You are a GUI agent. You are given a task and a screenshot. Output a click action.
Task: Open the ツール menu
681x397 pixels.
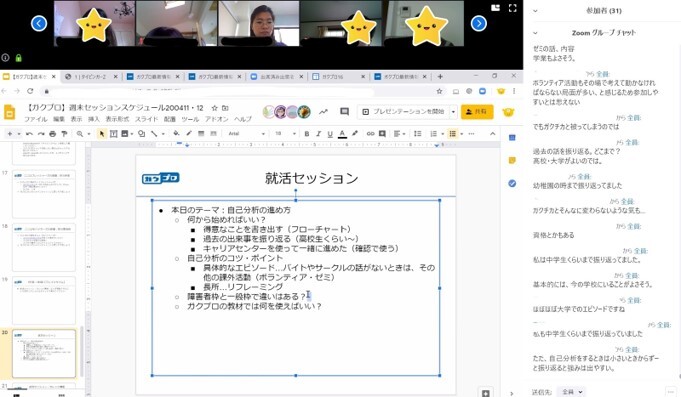pyautogui.click(x=190, y=119)
